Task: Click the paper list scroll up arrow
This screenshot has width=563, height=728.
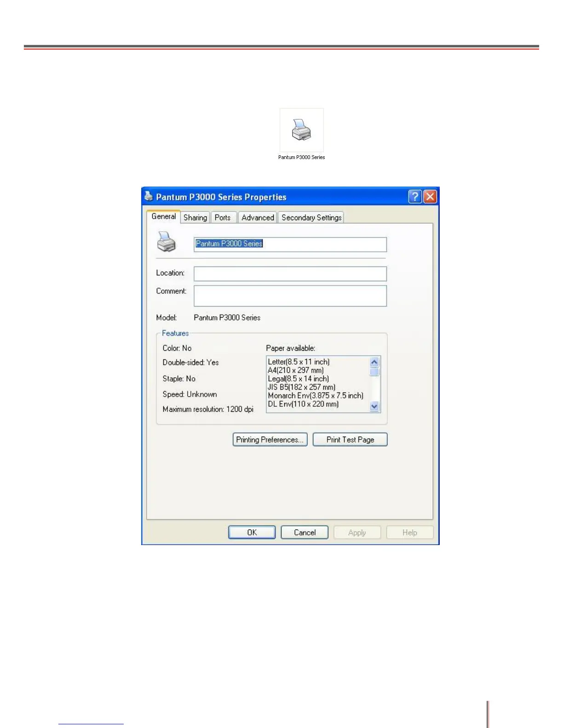Action: 374,362
